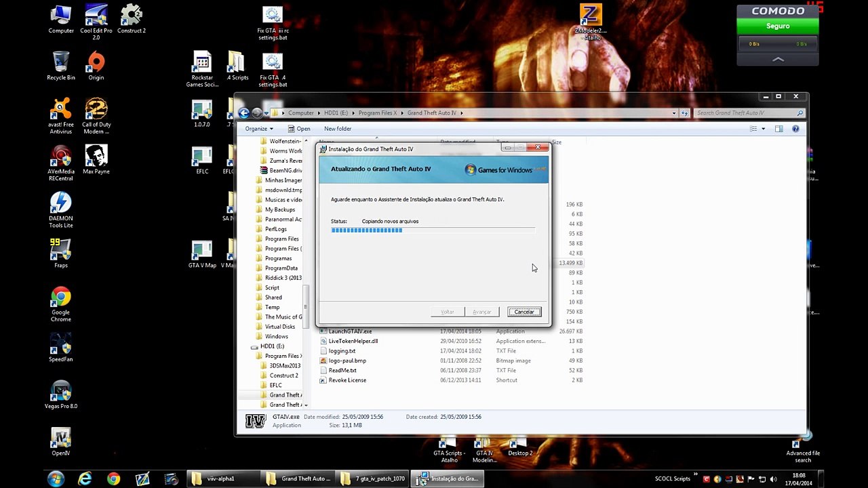Launch Origin from the desktop
Image resolution: width=868 pixels, height=488 pixels.
[x=96, y=66]
